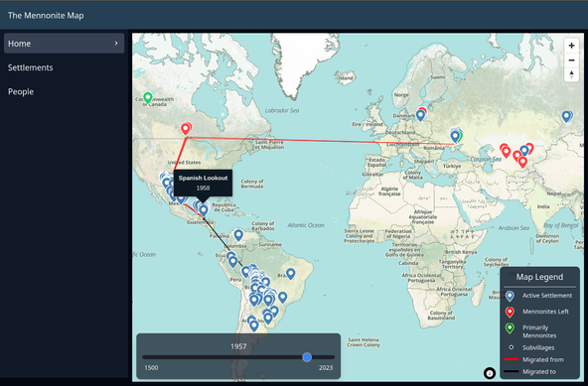Open the Settlements page
This screenshot has width=588, height=386.
(x=31, y=67)
